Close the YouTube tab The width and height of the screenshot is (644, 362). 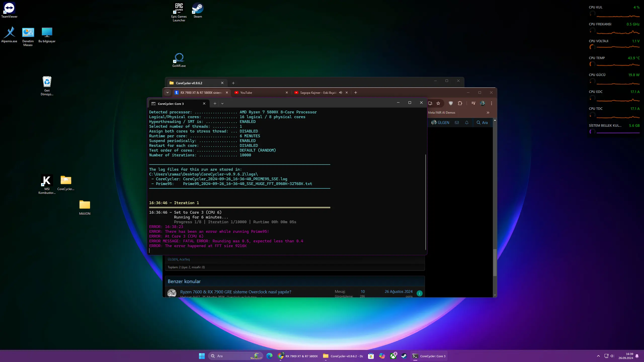pos(287,93)
